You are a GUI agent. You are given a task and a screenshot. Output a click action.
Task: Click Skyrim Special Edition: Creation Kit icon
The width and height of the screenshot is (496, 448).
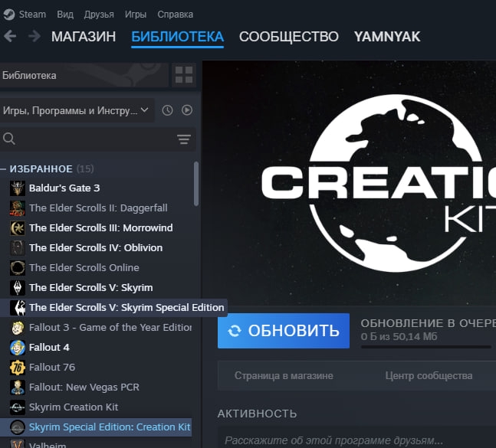[18, 427]
